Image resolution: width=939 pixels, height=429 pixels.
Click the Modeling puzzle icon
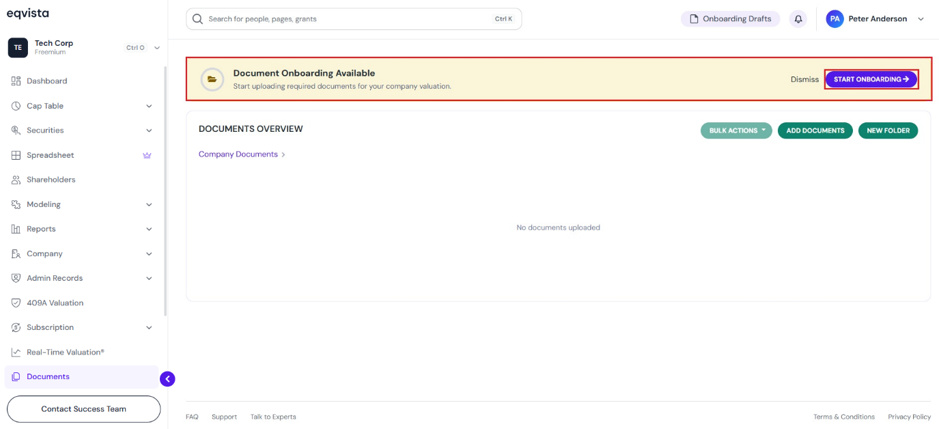(16, 204)
